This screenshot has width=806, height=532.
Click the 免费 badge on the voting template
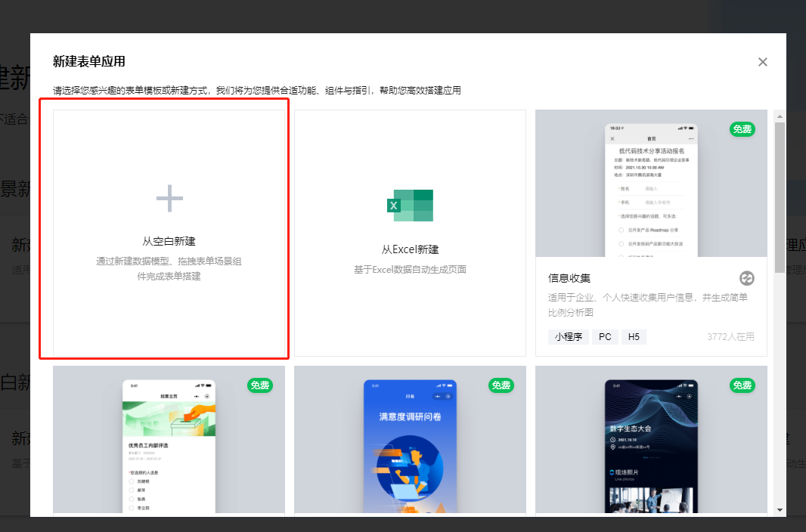point(260,385)
